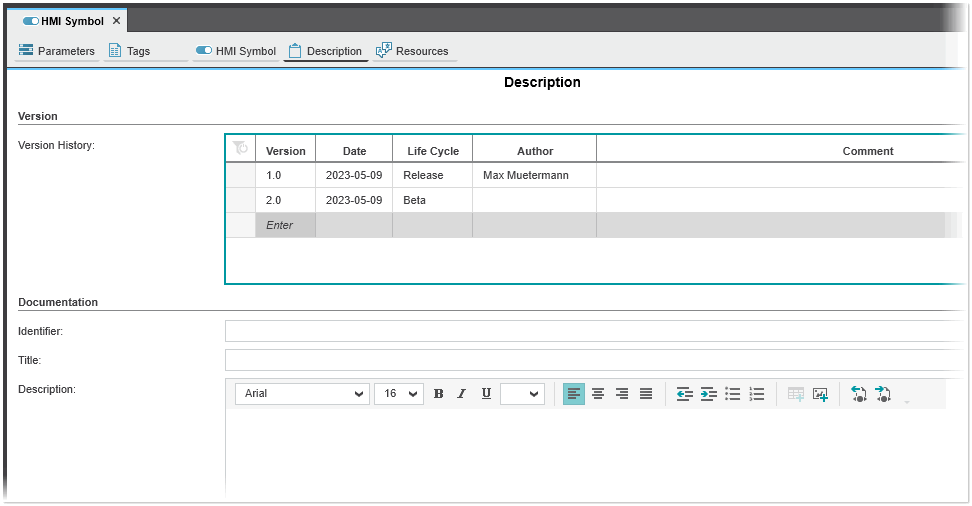Toggle underline text formatting
The width and height of the screenshot is (972, 506).
[x=486, y=394]
